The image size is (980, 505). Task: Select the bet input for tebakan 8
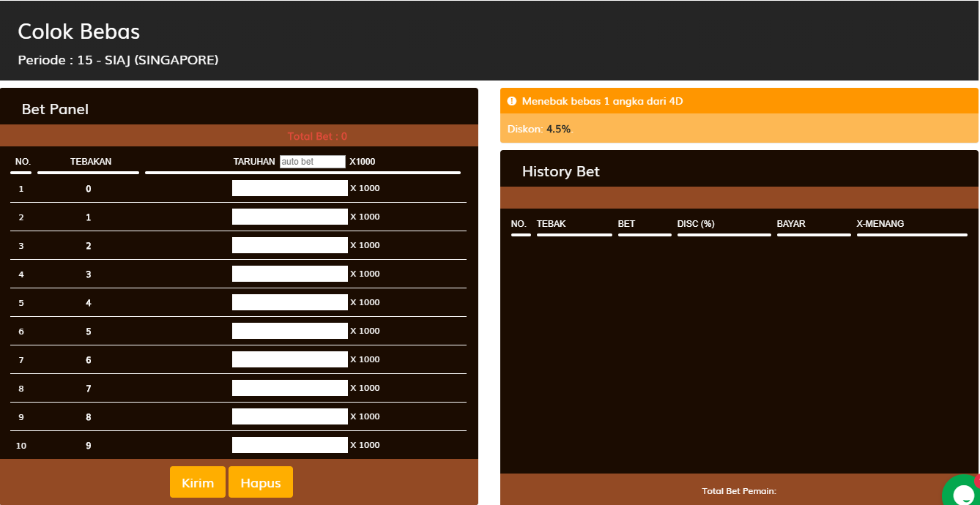[290, 416]
